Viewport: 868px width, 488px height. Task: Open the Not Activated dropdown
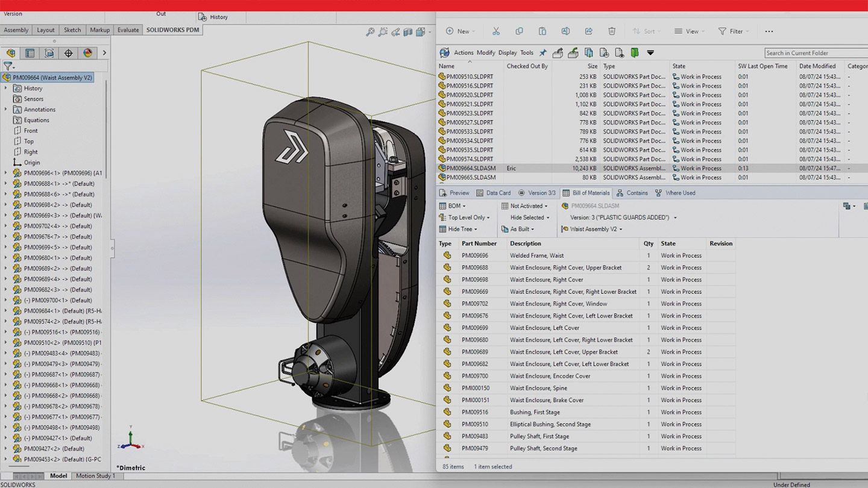(529, 206)
